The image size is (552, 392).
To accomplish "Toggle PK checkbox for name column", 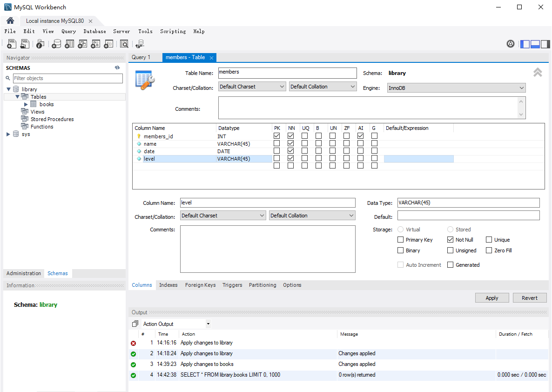I will point(277,143).
